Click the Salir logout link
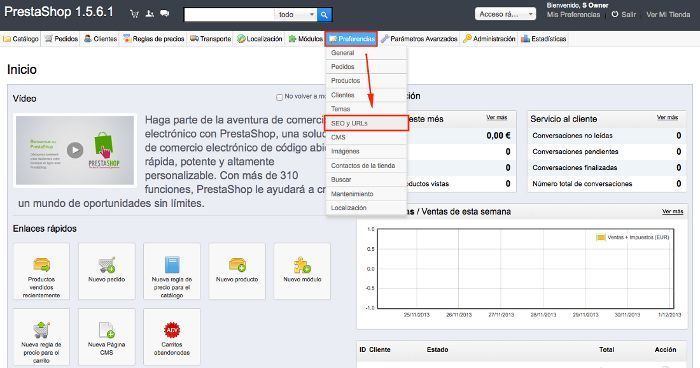 coord(628,14)
